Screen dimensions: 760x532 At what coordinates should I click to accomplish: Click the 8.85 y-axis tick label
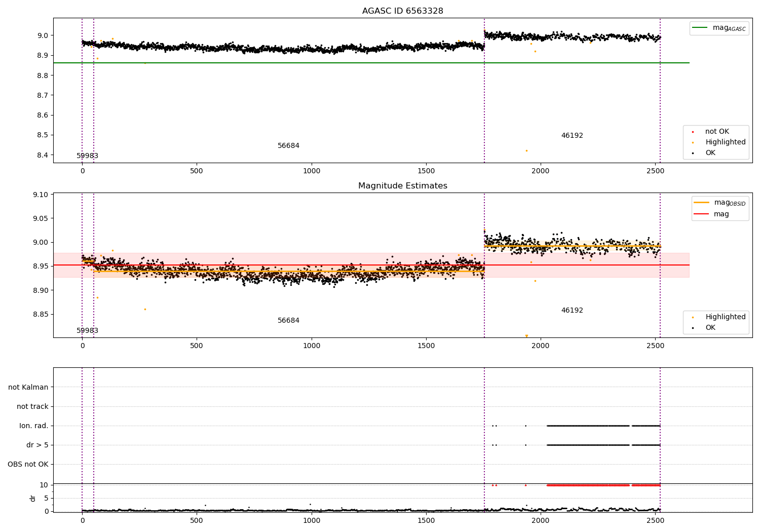40,314
